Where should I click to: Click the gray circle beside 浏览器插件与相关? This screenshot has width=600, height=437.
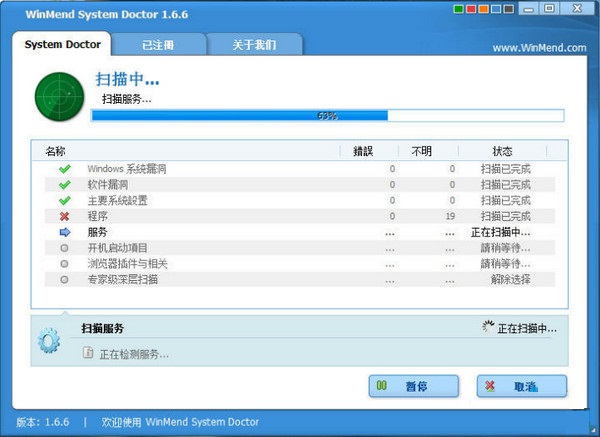[x=64, y=264]
